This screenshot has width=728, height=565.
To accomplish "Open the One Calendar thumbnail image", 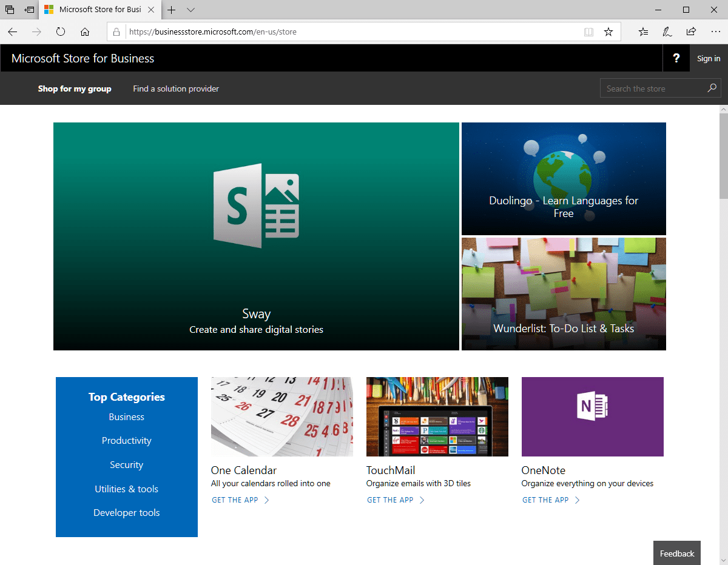I will (x=282, y=416).
